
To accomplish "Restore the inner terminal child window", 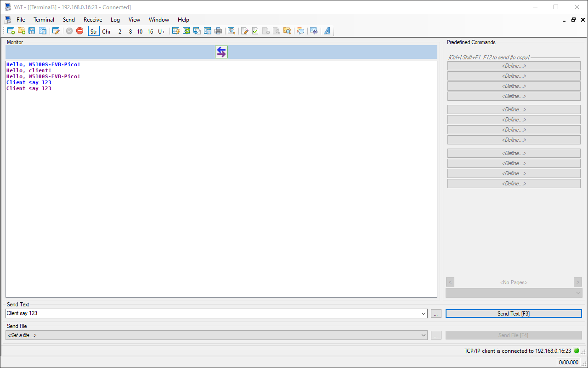I will (x=573, y=20).
